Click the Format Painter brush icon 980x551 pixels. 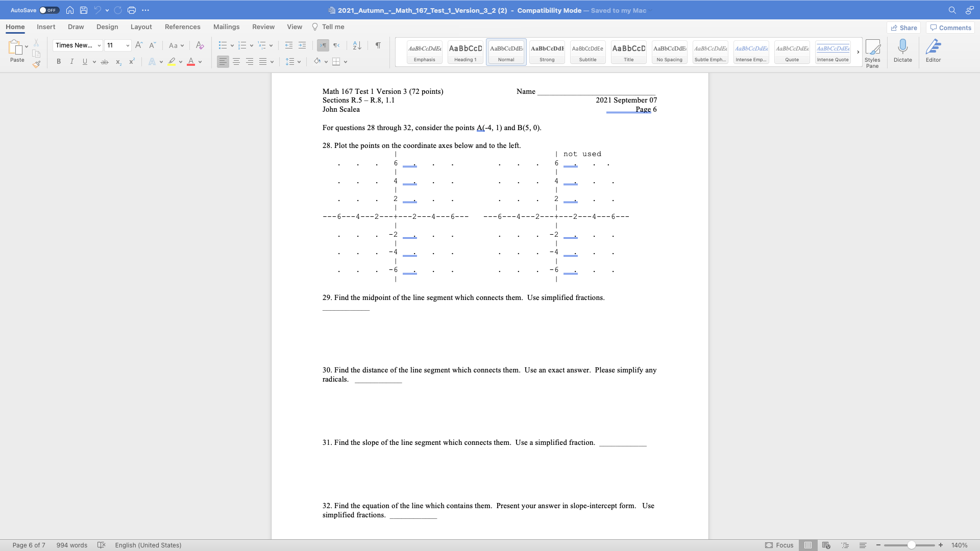[x=36, y=64]
